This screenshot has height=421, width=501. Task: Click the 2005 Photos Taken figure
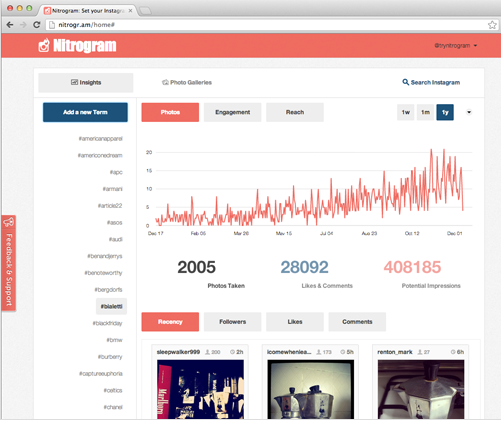point(197,267)
